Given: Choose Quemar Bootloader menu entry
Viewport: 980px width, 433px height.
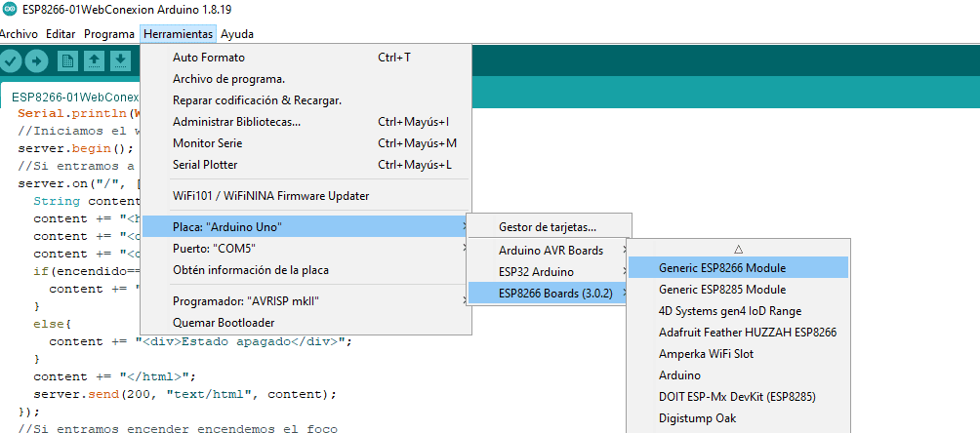Looking at the screenshot, I should tap(306, 323).
